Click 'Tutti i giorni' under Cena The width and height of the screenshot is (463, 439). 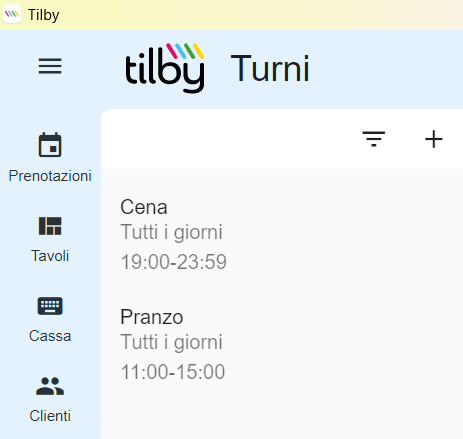coord(171,232)
